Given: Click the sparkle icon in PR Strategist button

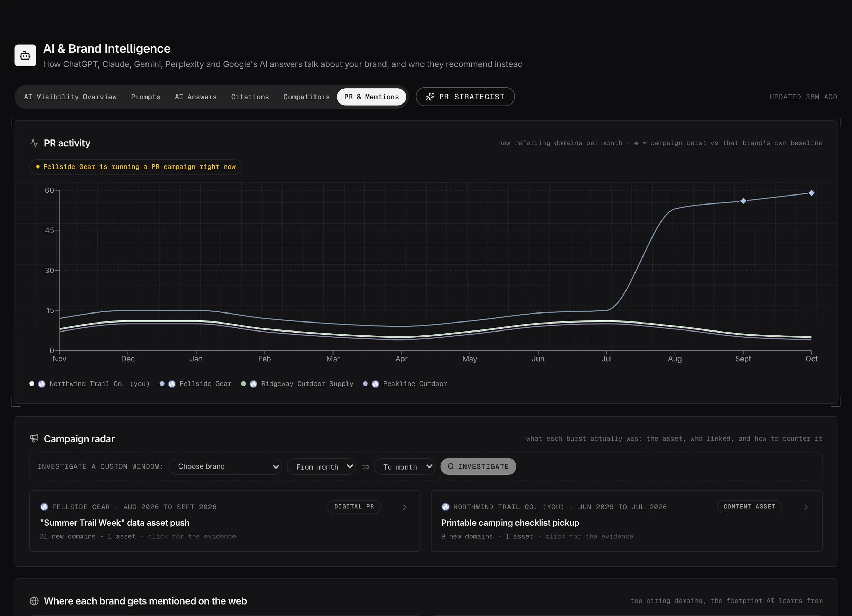Looking at the screenshot, I should [430, 97].
